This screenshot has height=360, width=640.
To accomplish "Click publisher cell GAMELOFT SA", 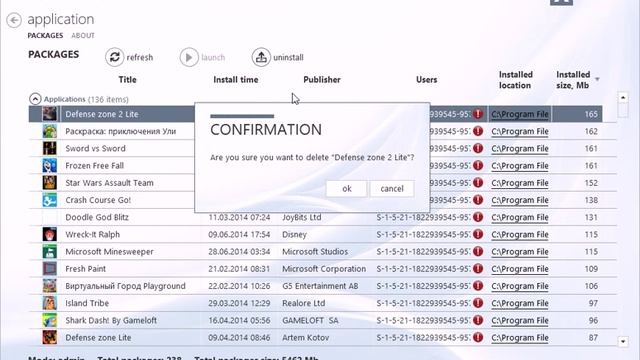I will coord(310,320).
